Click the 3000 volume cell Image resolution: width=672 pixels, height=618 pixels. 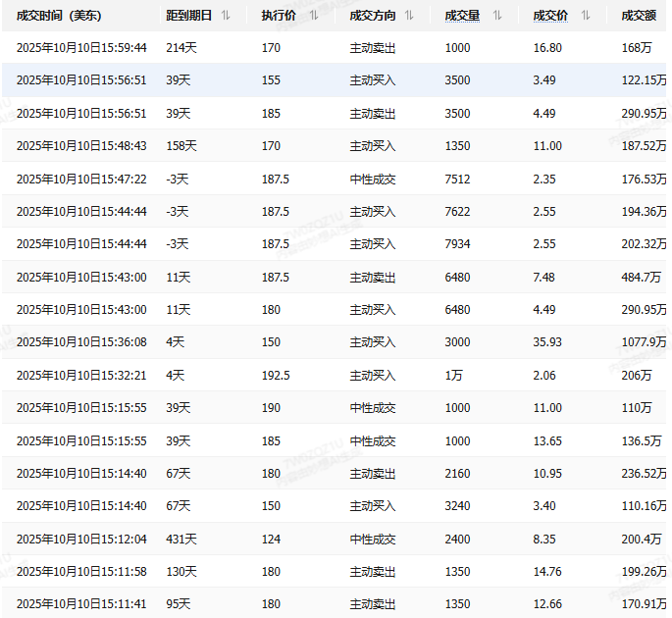[x=457, y=342]
